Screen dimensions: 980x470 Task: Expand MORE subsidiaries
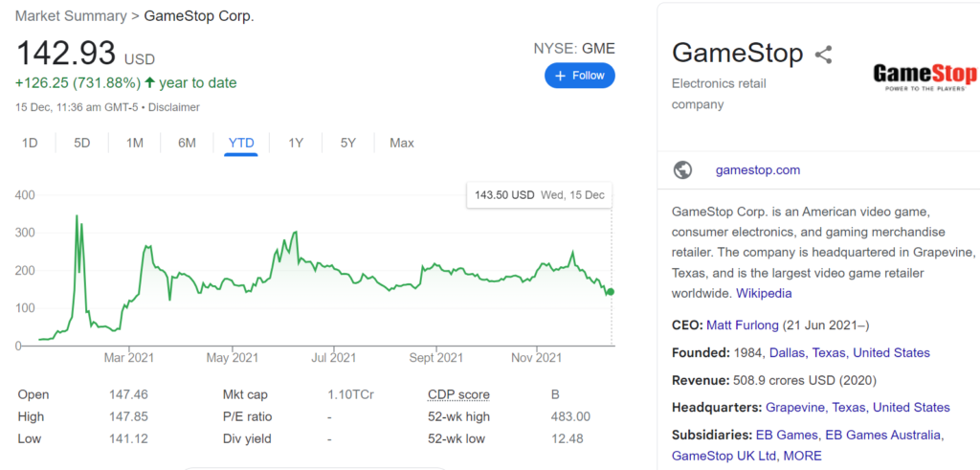pyautogui.click(x=803, y=456)
